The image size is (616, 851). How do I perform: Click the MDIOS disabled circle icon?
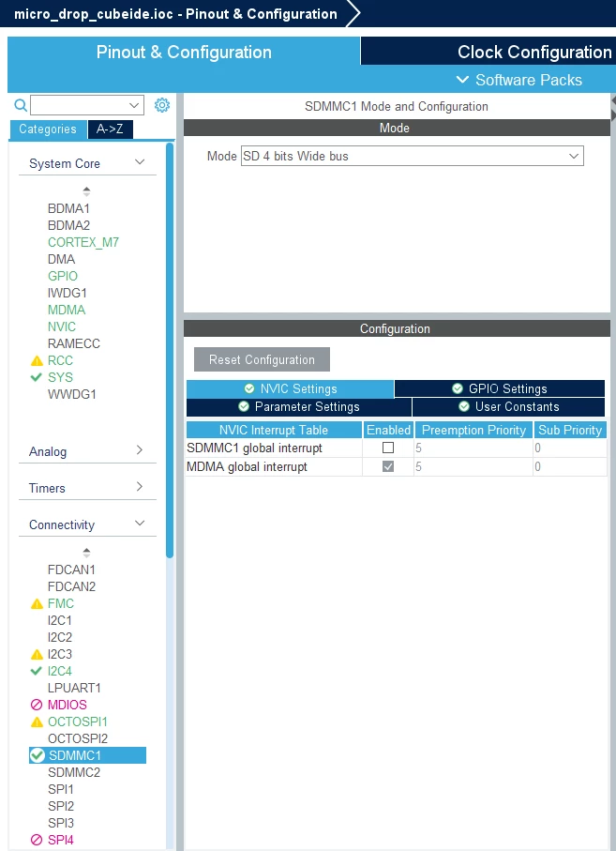pyautogui.click(x=37, y=705)
